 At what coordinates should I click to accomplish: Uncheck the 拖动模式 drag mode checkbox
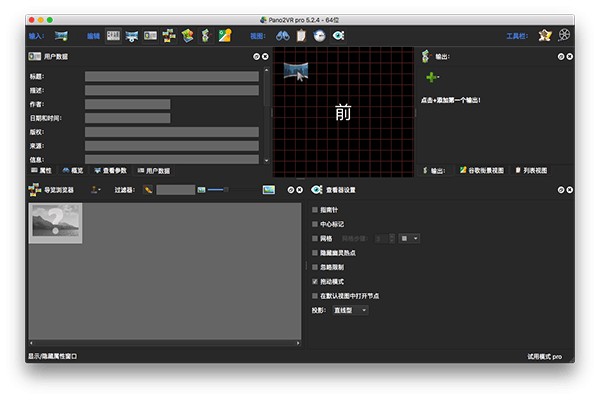[316, 282]
